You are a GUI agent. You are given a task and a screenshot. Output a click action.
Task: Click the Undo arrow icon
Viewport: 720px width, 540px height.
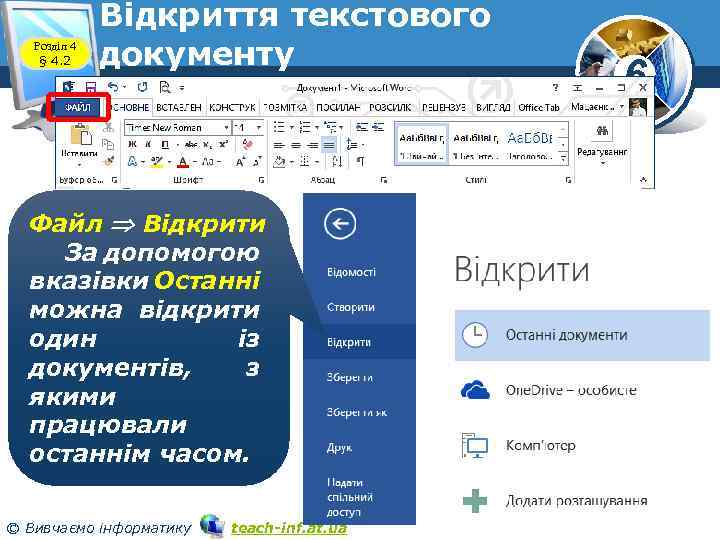click(x=112, y=86)
